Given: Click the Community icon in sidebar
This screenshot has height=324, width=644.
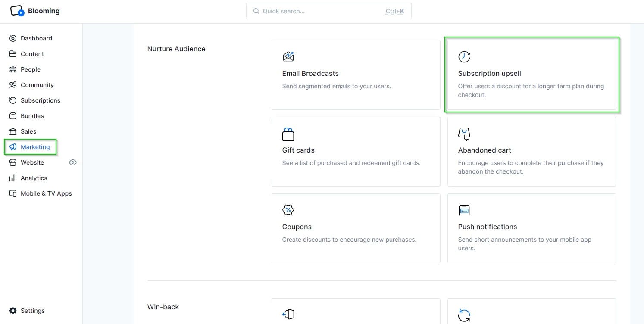Looking at the screenshot, I should tap(13, 85).
